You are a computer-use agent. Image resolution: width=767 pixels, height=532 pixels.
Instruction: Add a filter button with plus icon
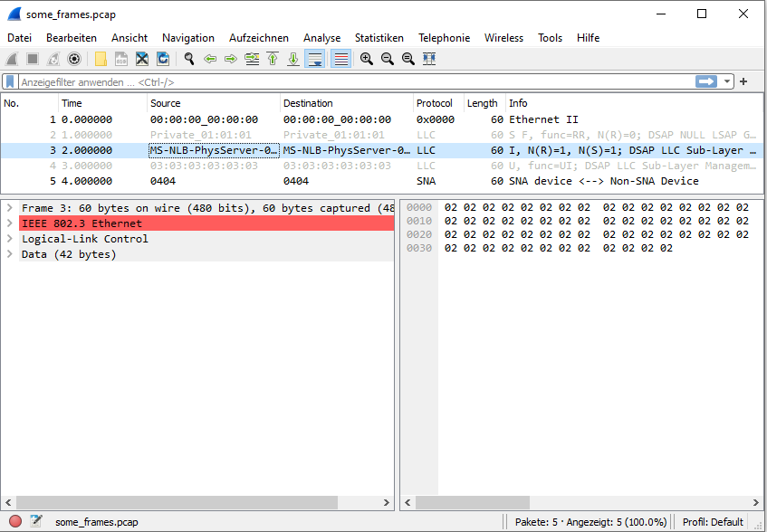743,81
